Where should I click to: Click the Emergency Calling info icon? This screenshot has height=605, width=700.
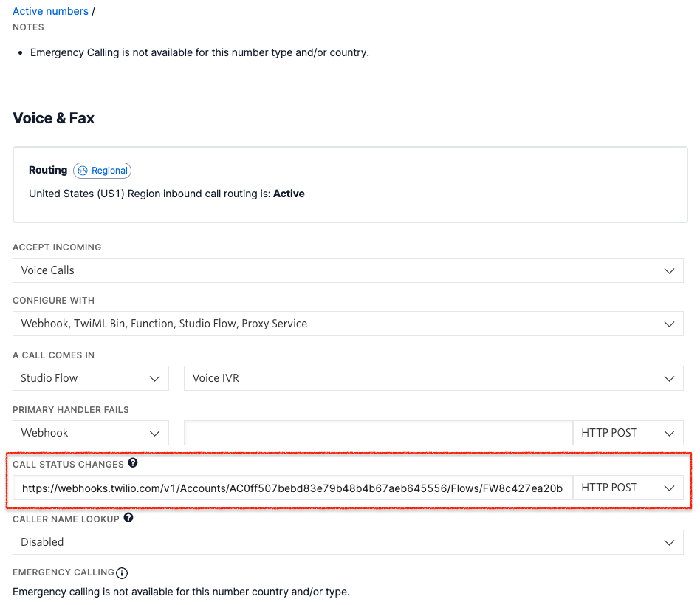(122, 572)
